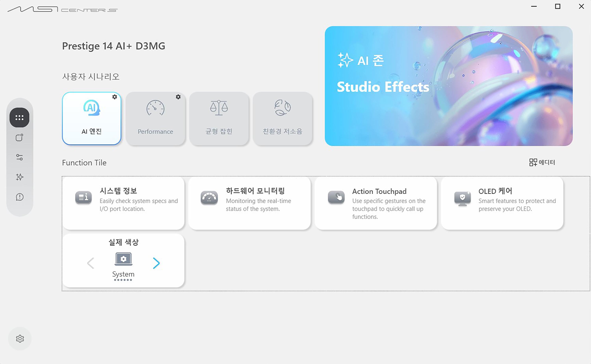Screen dimensions: 591x364
Task: Open Performance scenario gear settings
Action: click(x=178, y=97)
